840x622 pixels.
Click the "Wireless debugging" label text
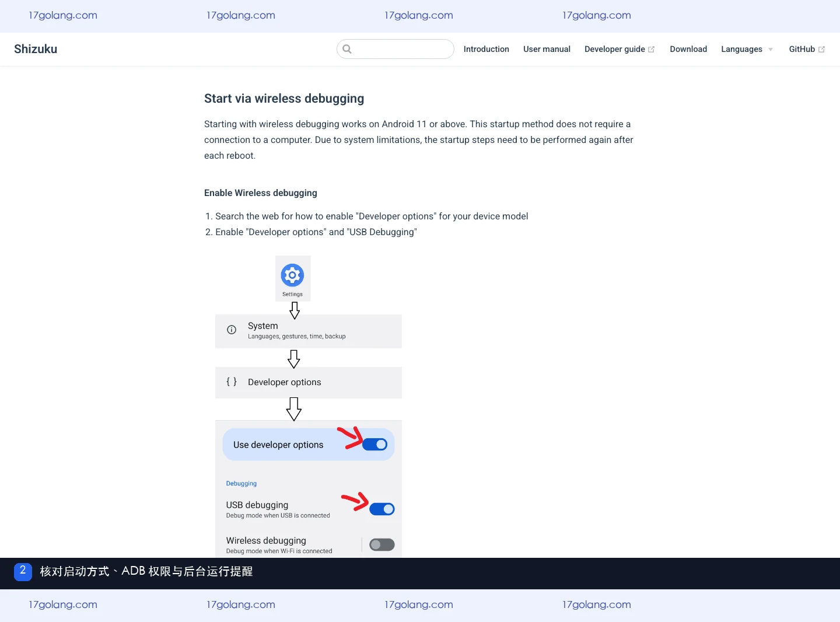(x=266, y=540)
